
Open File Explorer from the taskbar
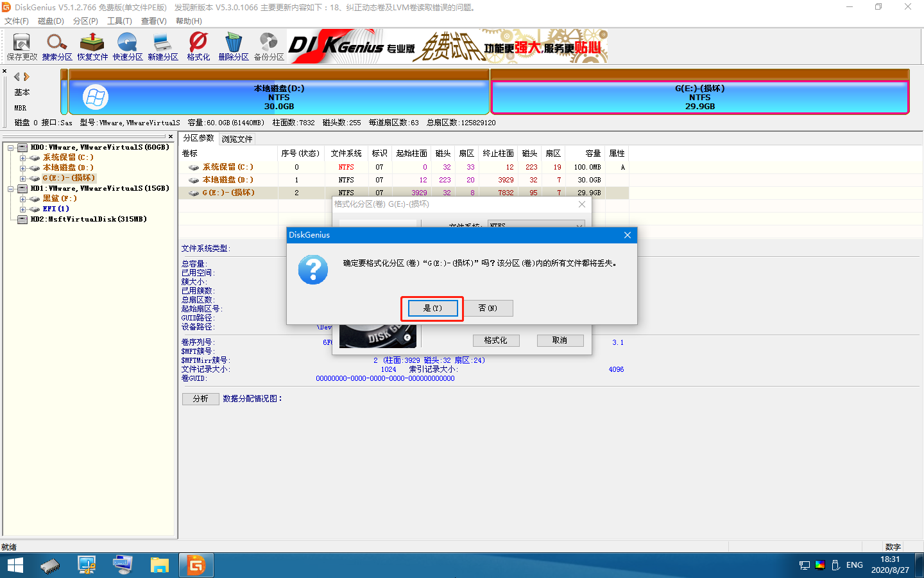(159, 565)
